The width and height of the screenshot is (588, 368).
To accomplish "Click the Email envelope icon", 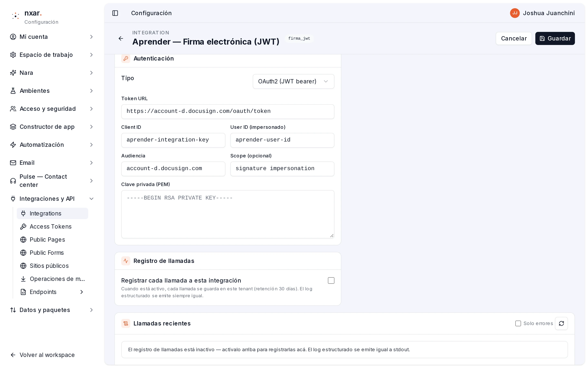I will pos(13,163).
